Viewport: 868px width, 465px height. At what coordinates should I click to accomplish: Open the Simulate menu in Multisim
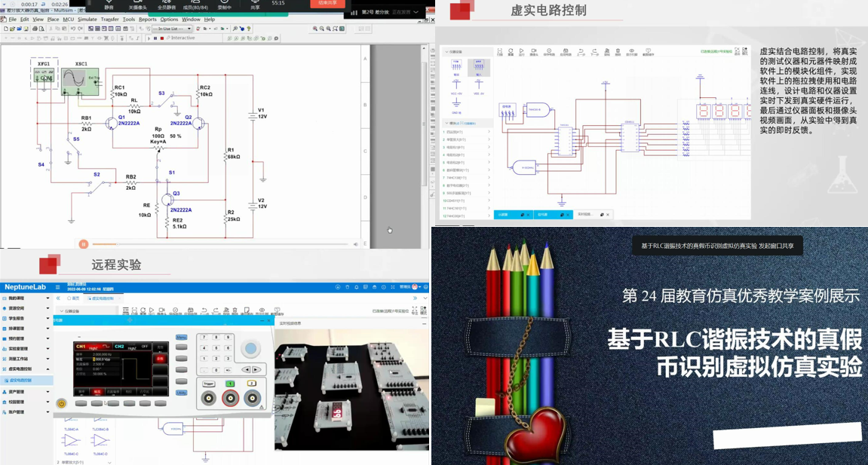(x=87, y=19)
